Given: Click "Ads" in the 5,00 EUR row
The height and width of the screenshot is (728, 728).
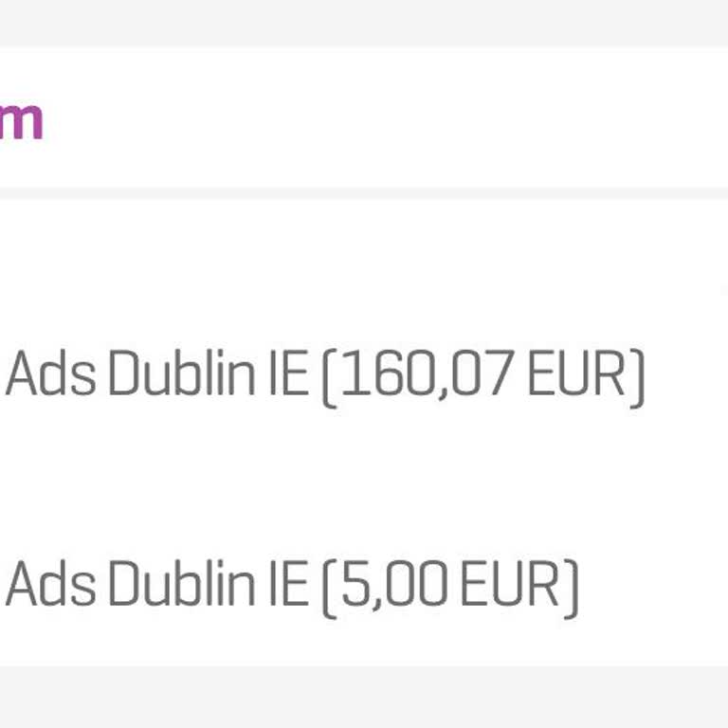Looking at the screenshot, I should [x=51, y=585].
